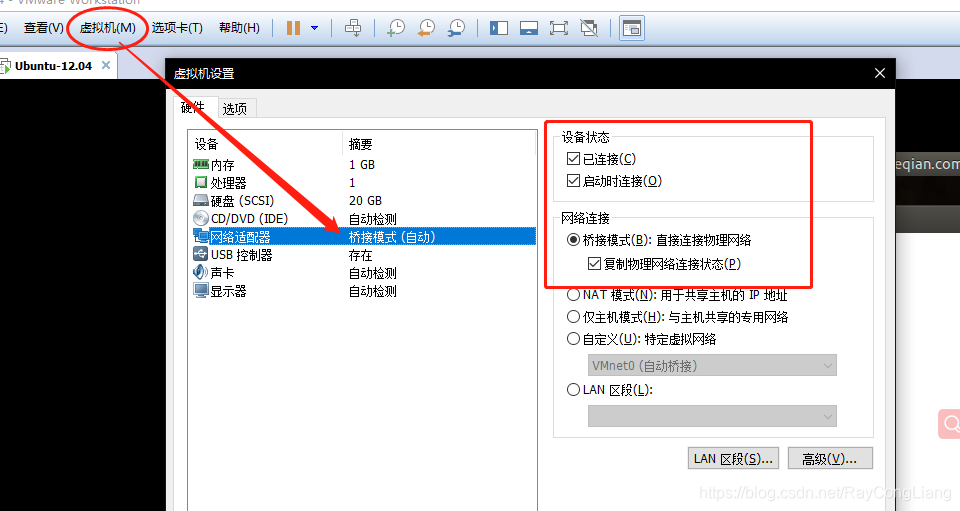Select the 处理器 device row
This screenshot has width=960, height=511.
pyautogui.click(x=364, y=182)
